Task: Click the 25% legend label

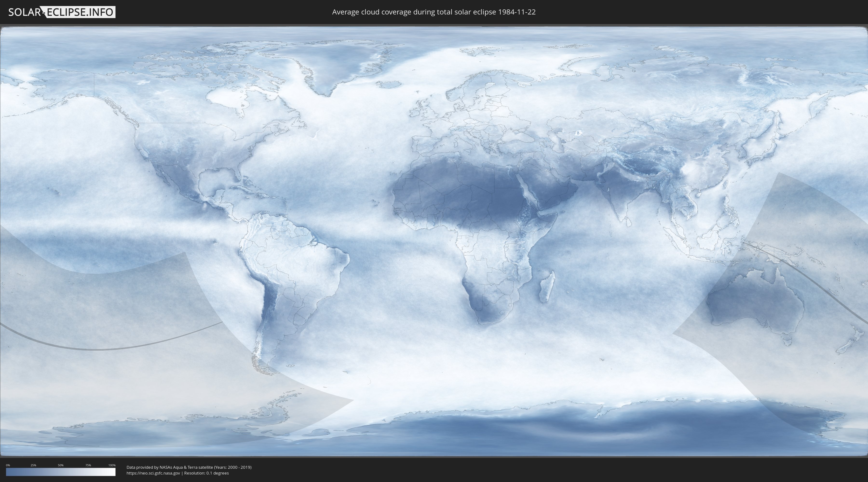Action: [33, 465]
